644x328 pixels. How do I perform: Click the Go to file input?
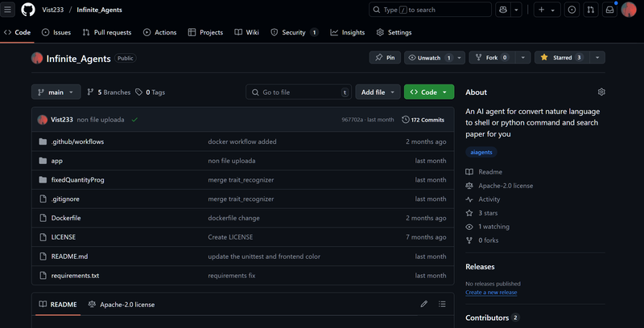(299, 92)
